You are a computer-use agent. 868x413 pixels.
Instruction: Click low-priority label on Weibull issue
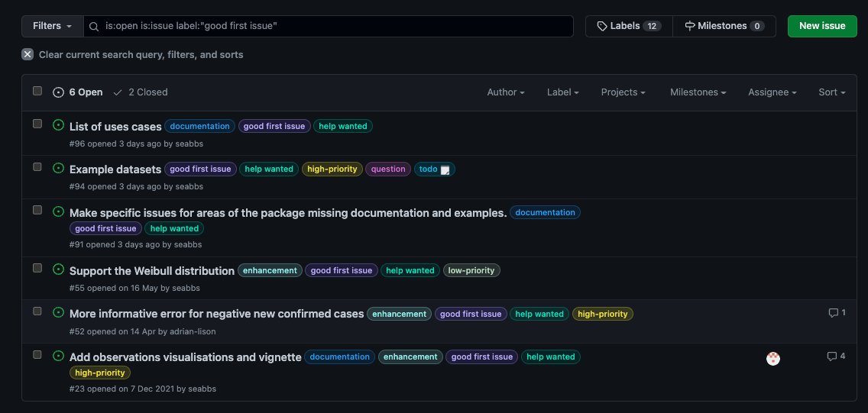click(x=471, y=270)
